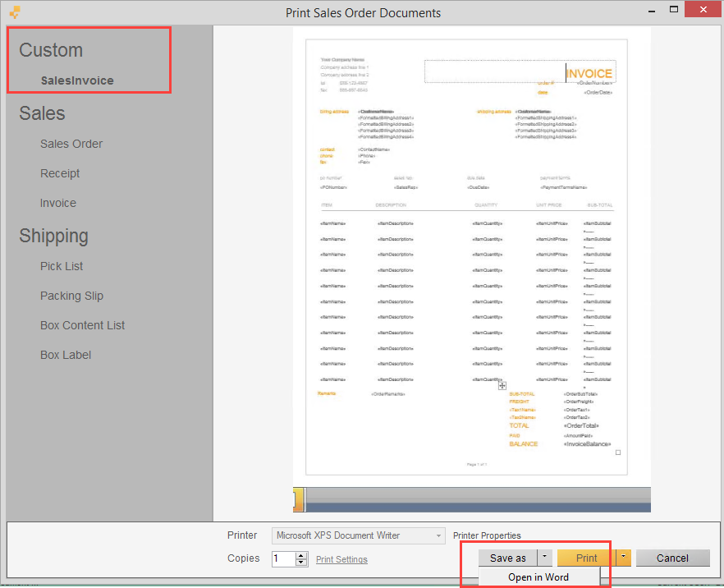
Task: Select the Receipt document
Action: [60, 173]
